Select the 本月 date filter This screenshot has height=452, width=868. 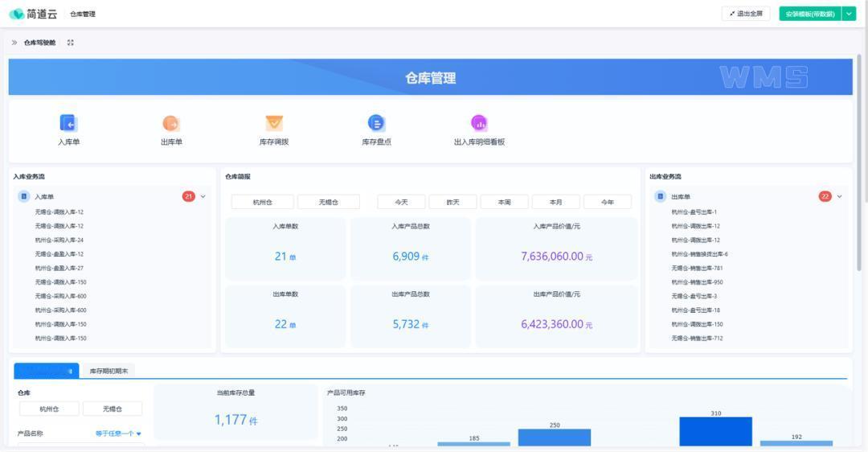tap(556, 202)
